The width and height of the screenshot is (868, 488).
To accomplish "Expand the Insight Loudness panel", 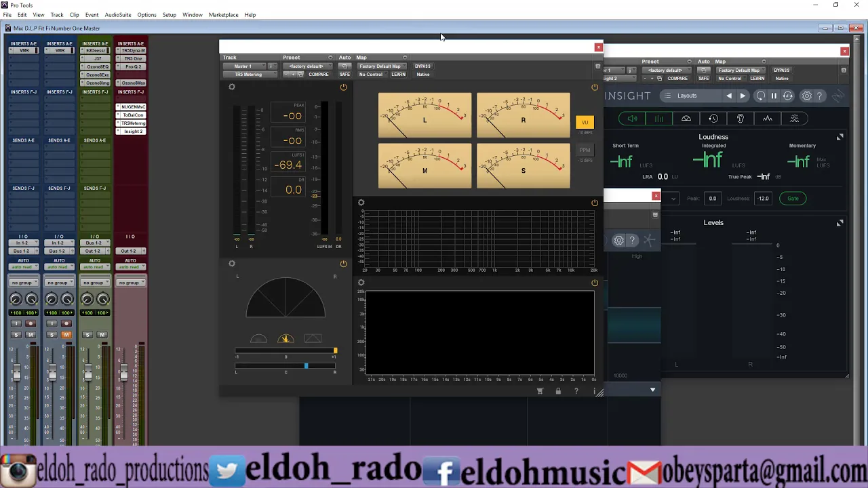I will tap(840, 137).
